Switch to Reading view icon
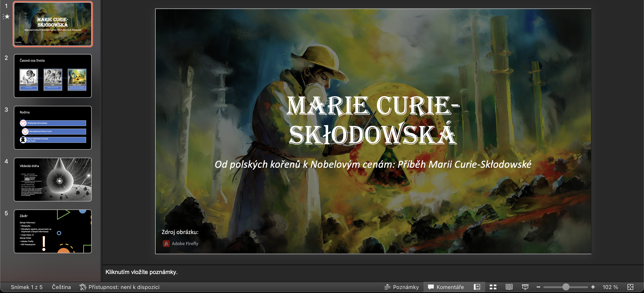The image size is (644, 293). 509,287
